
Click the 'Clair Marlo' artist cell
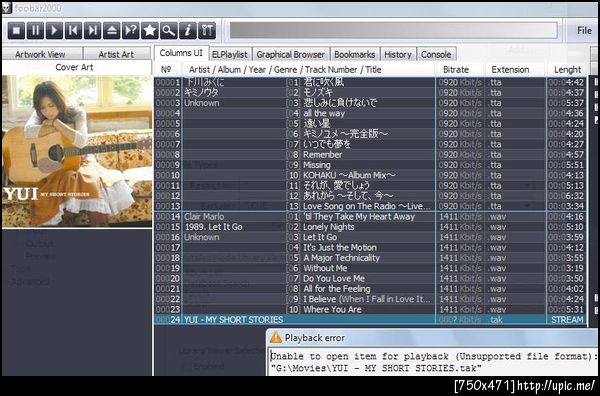click(x=204, y=217)
